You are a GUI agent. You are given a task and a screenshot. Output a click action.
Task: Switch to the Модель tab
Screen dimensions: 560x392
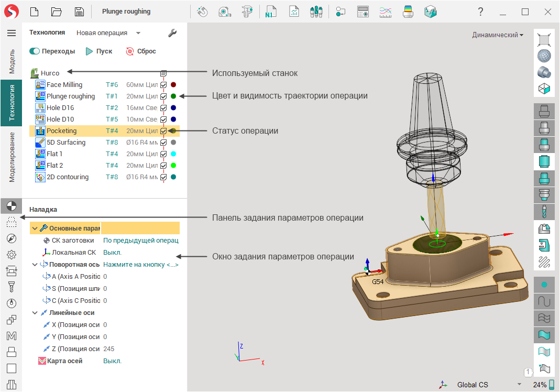click(x=11, y=61)
